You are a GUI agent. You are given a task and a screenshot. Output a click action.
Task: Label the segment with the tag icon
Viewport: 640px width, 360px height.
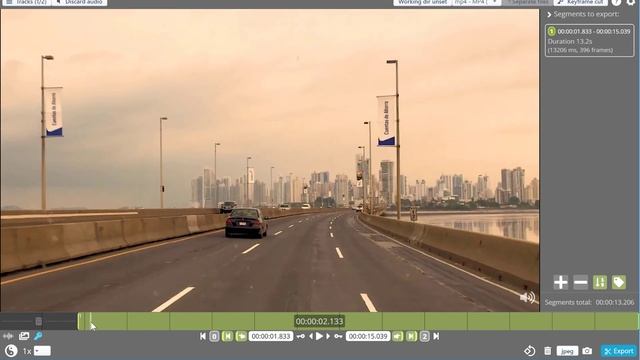[619, 282]
